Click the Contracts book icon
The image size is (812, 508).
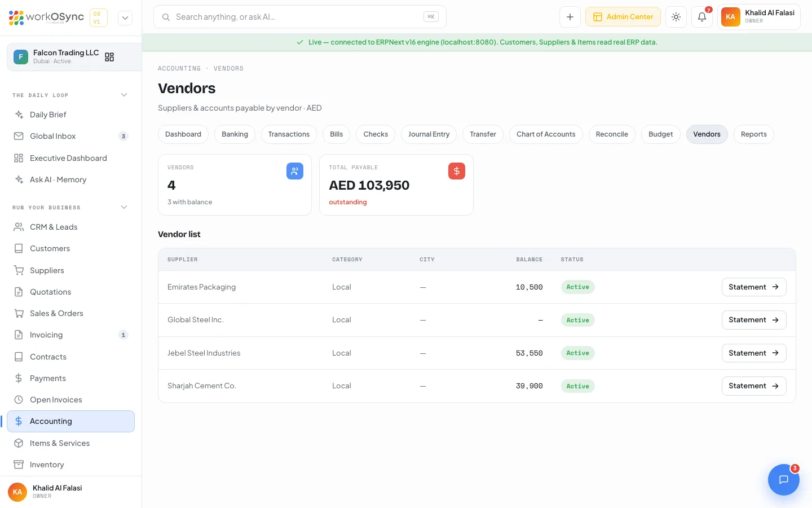pyautogui.click(x=19, y=357)
